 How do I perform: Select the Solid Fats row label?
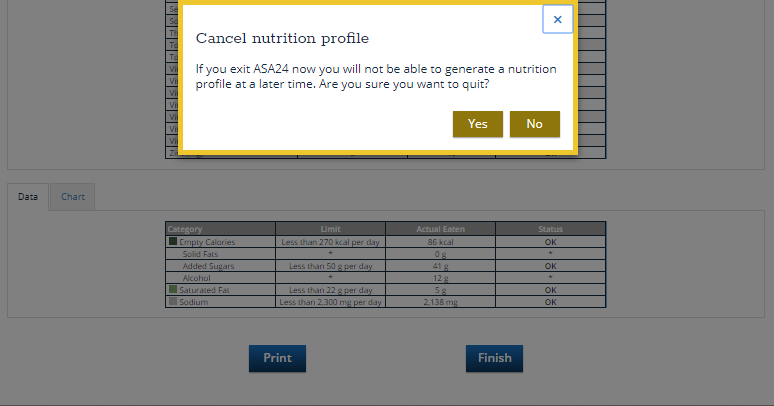point(200,254)
